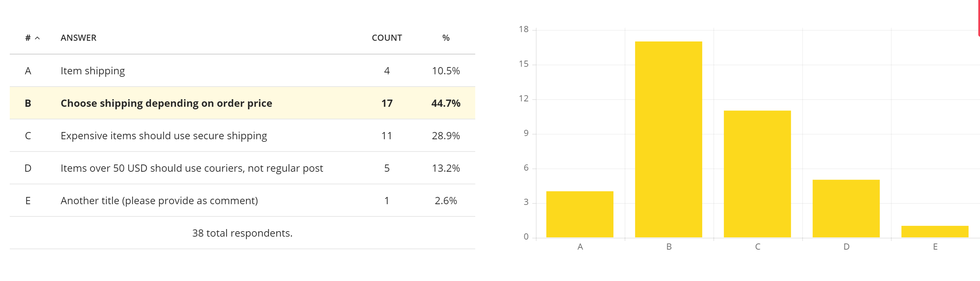The width and height of the screenshot is (980, 281).
Task: Sort results by the COUNT column header
Action: click(386, 38)
